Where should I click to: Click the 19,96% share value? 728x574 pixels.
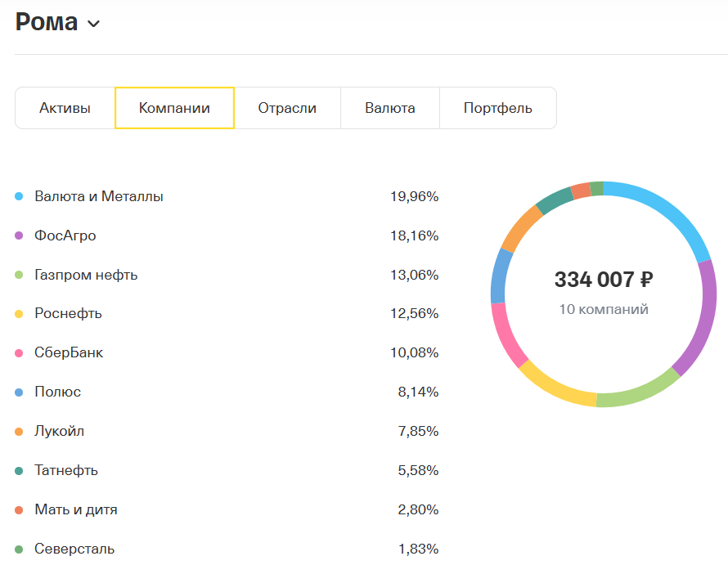click(414, 196)
